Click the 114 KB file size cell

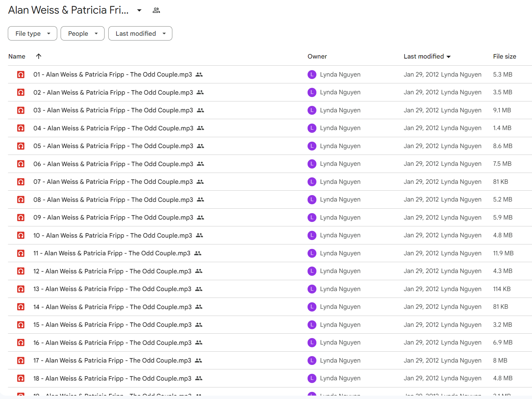click(x=502, y=289)
